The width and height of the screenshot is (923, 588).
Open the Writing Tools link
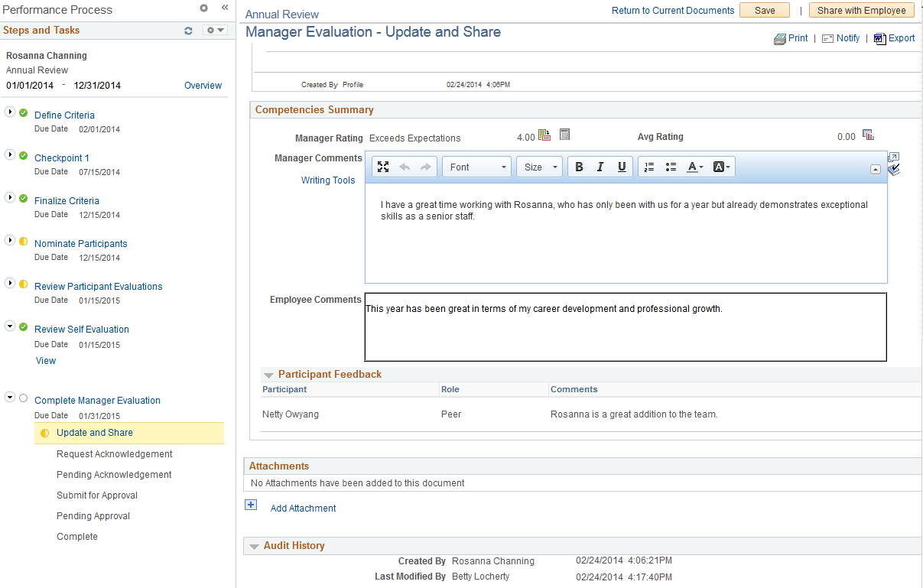pos(328,180)
